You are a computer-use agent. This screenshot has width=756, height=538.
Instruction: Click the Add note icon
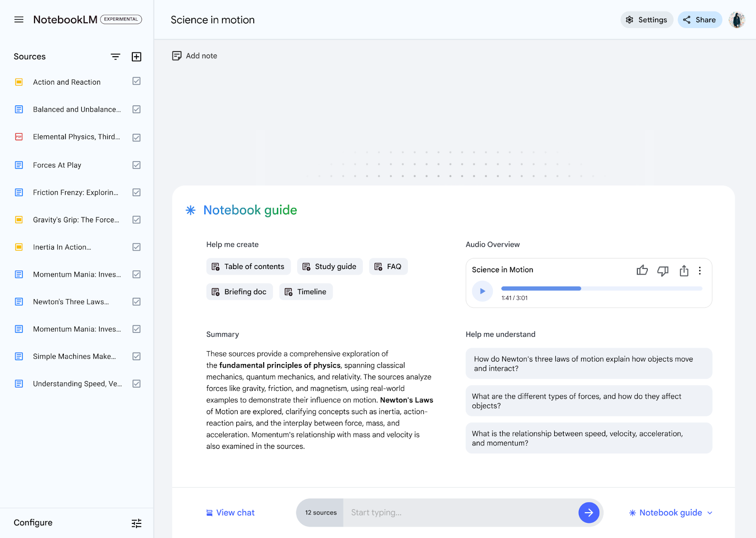177,55
